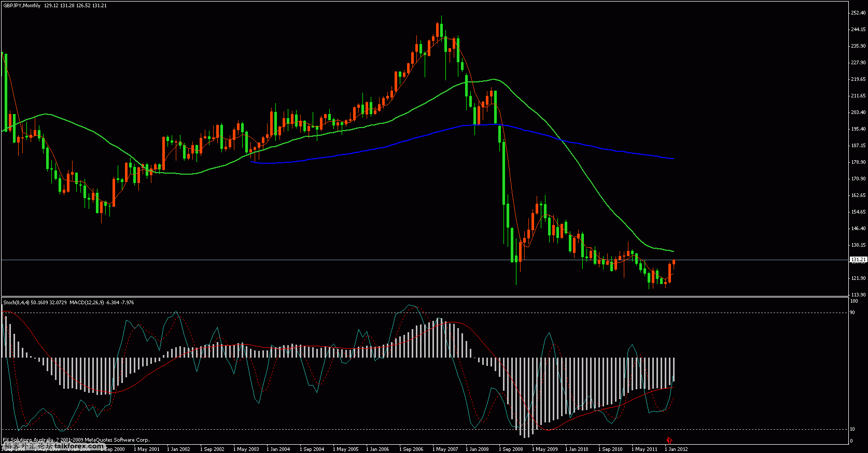Click the 244.15 price axis label
This screenshot has width=868, height=453.
coord(858,30)
